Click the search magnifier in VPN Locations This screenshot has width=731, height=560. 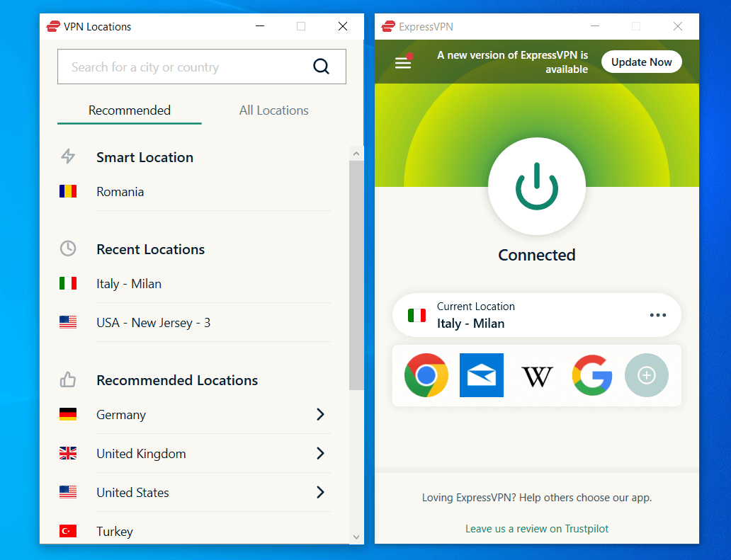click(322, 66)
